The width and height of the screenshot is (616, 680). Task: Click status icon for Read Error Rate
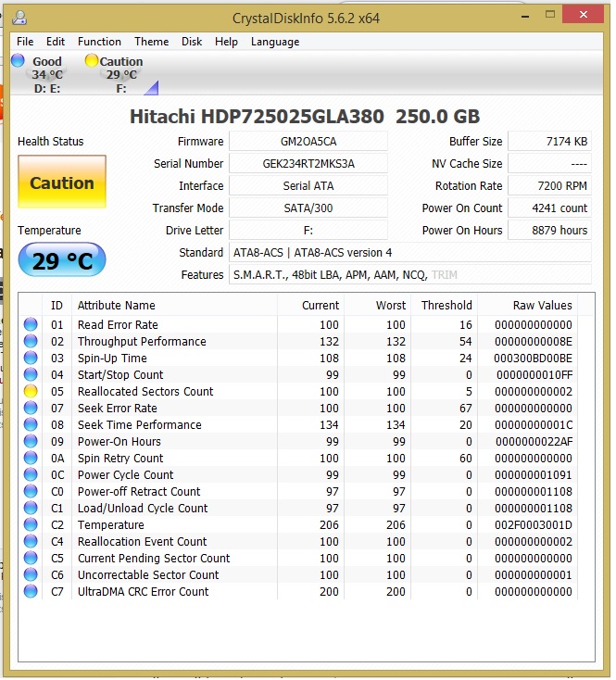coord(31,325)
